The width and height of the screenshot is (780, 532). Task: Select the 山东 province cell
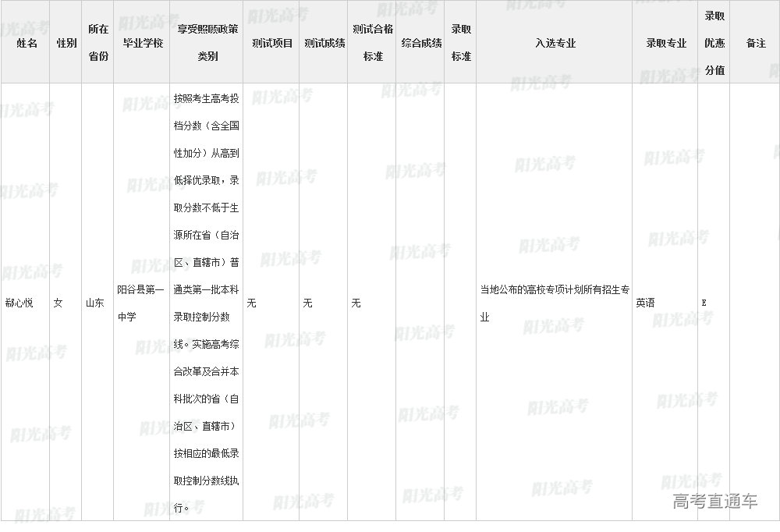coord(94,303)
